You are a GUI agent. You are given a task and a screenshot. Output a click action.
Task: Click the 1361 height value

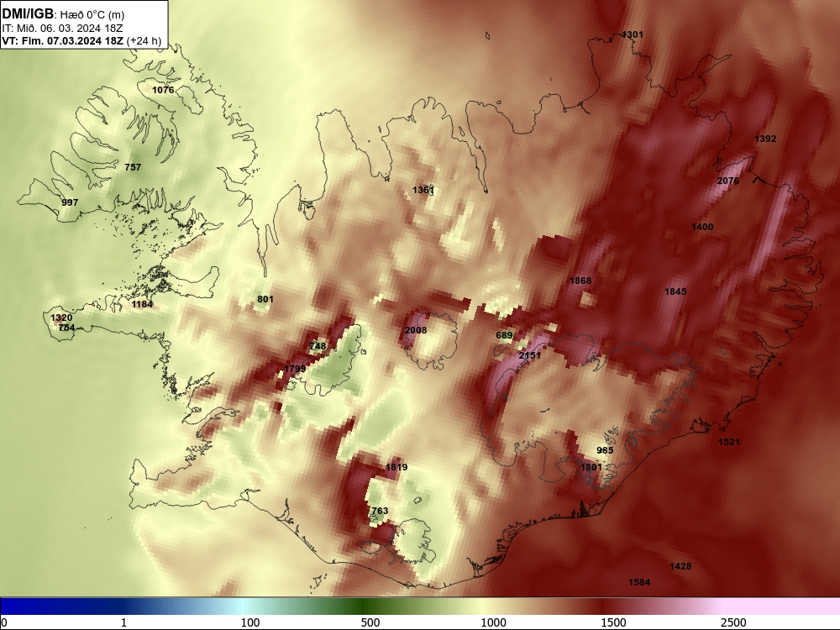[423, 190]
